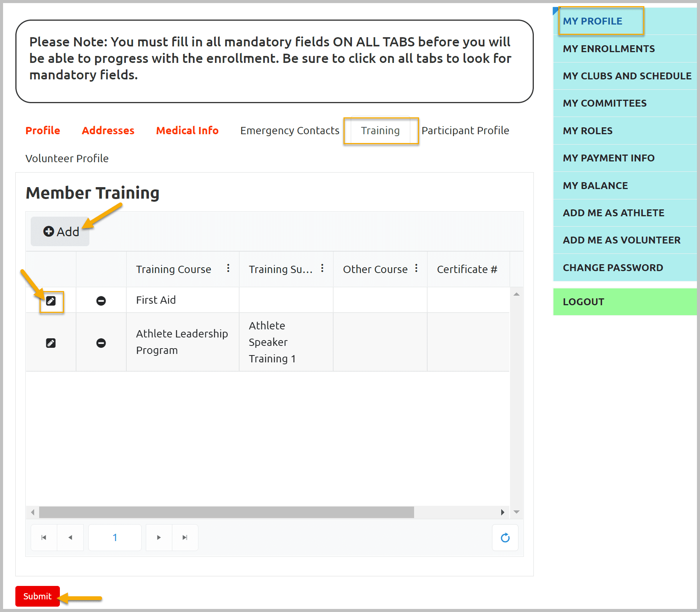Open Training Course column menu
The image size is (700, 612).
point(228,268)
